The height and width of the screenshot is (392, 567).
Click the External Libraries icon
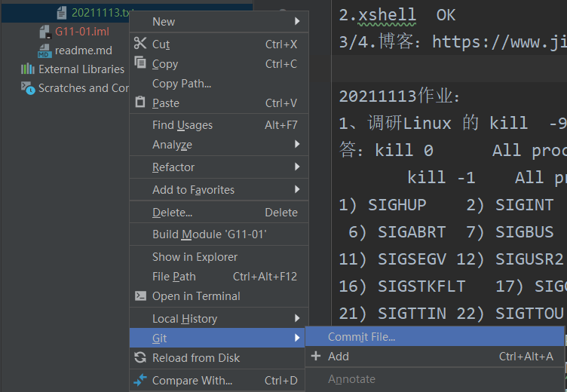tap(27, 69)
